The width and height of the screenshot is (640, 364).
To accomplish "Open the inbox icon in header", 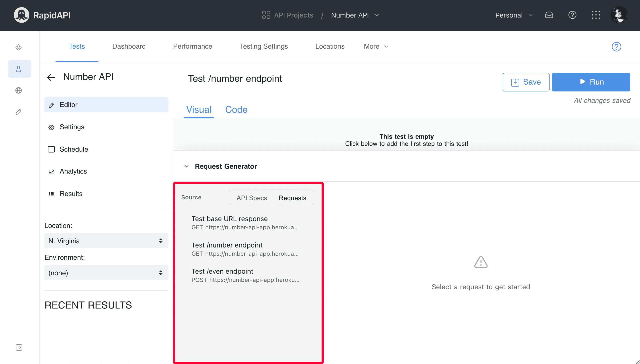I will coord(549,15).
